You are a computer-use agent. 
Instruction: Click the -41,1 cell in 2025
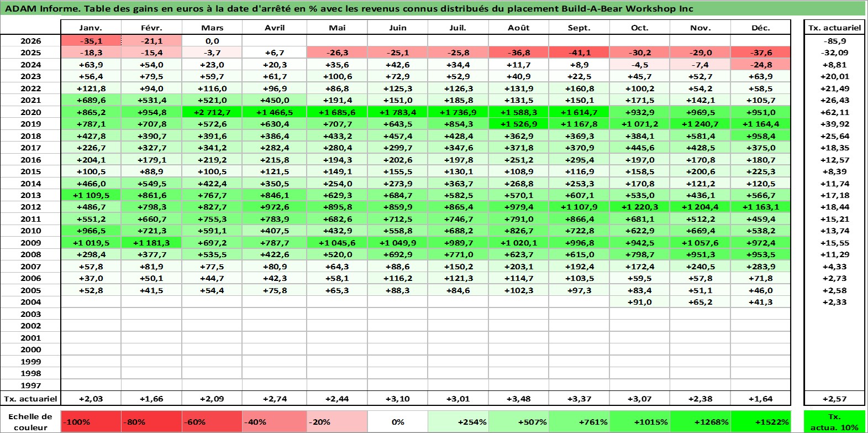(x=579, y=53)
